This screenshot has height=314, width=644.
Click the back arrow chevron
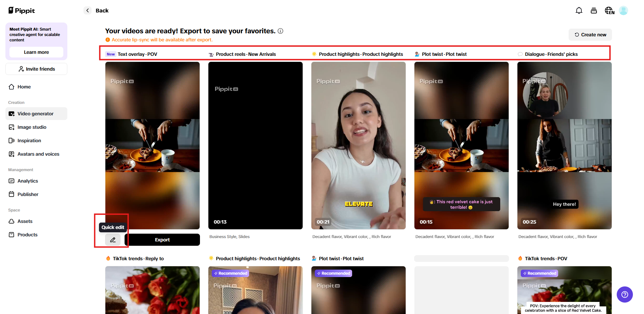tap(87, 10)
